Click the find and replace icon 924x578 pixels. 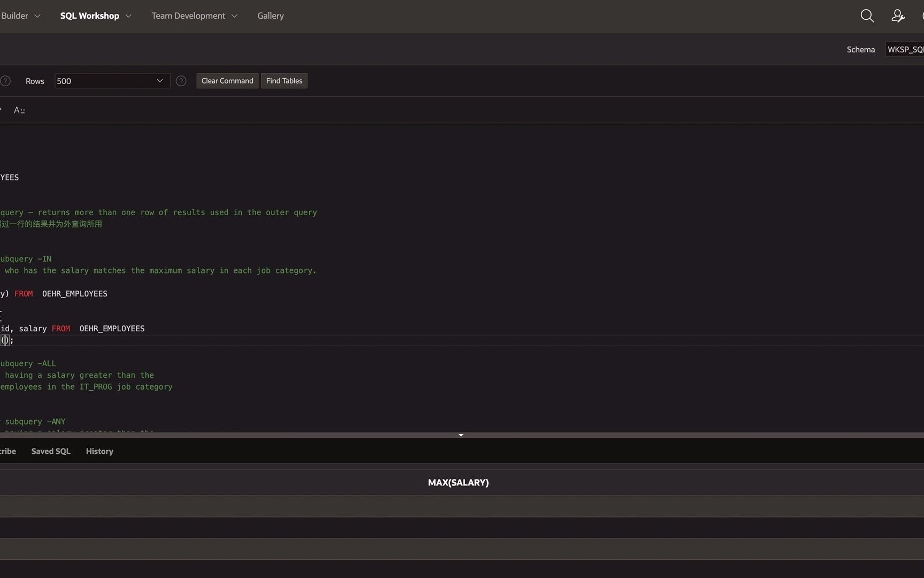click(x=19, y=110)
